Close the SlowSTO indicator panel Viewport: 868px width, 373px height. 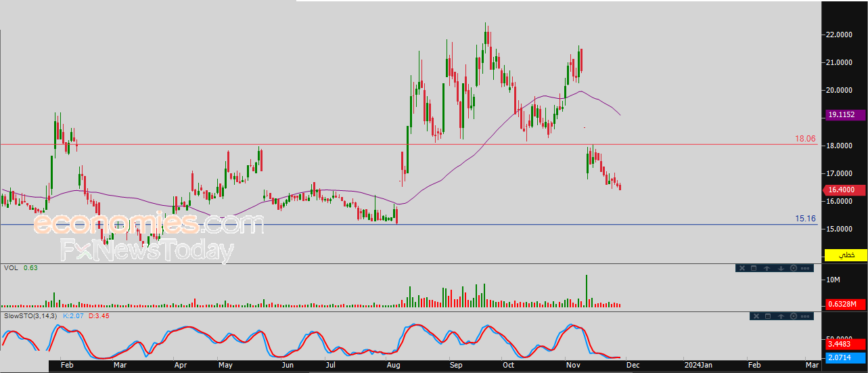tap(756, 316)
